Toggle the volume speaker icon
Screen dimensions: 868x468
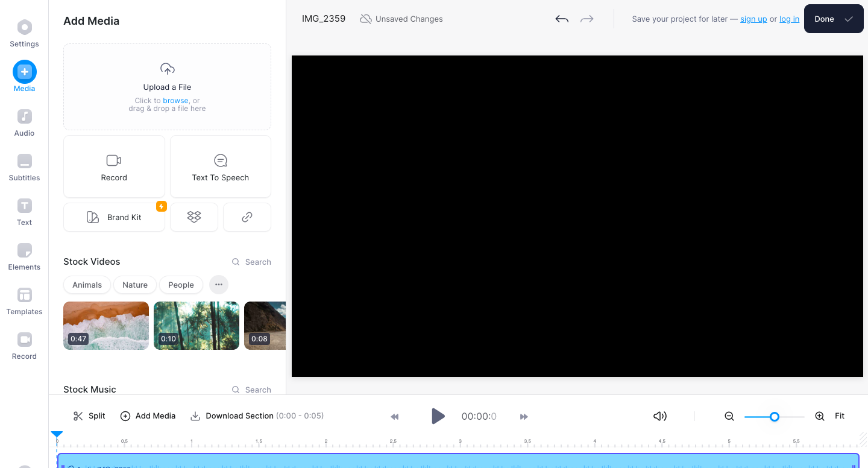(660, 416)
